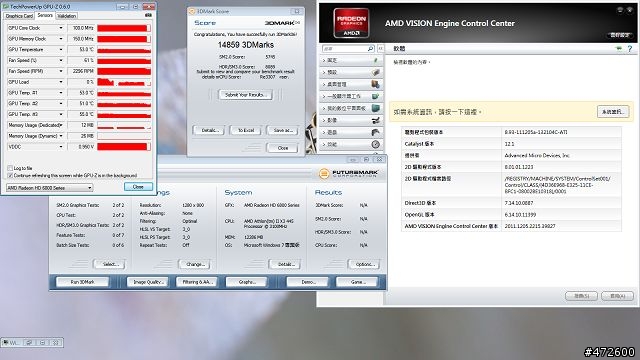Click the Graphs button in 3DMark
The image size is (640, 360).
(x=247, y=282)
